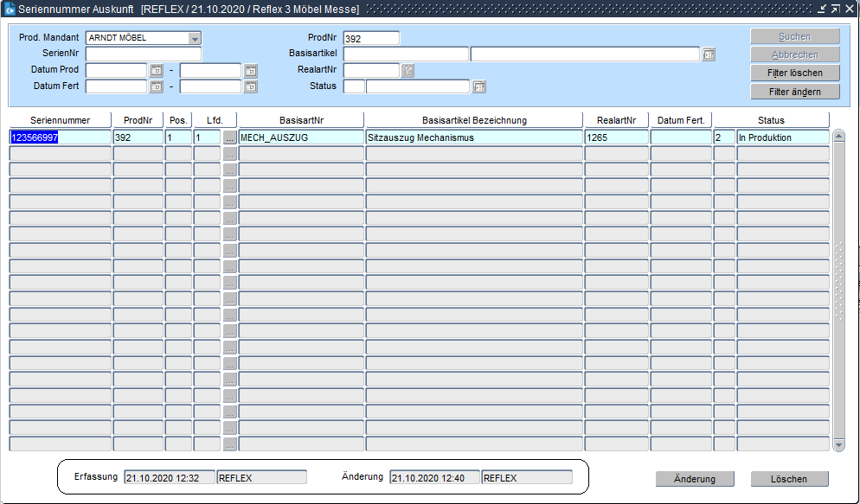Image resolution: width=860 pixels, height=504 pixels.
Task: Click the Basisartikel Bezeichnung column header
Action: pos(474,120)
